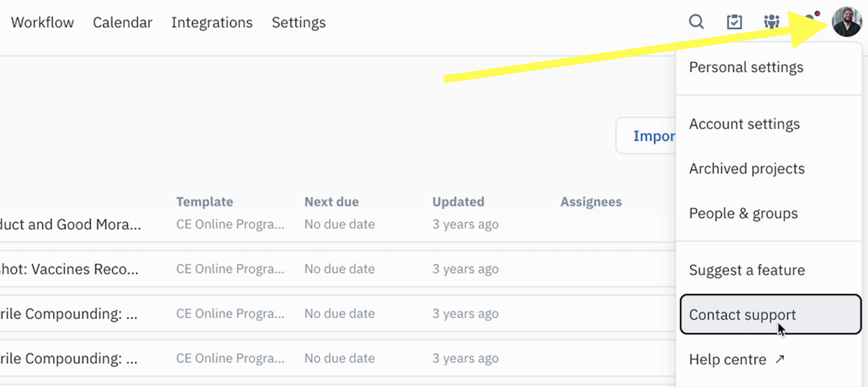Open the user profile avatar
The width and height of the screenshot is (868, 387).
[x=847, y=22]
